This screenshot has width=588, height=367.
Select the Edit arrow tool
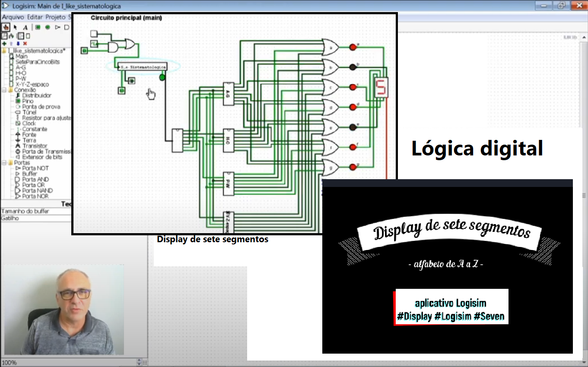click(x=14, y=27)
